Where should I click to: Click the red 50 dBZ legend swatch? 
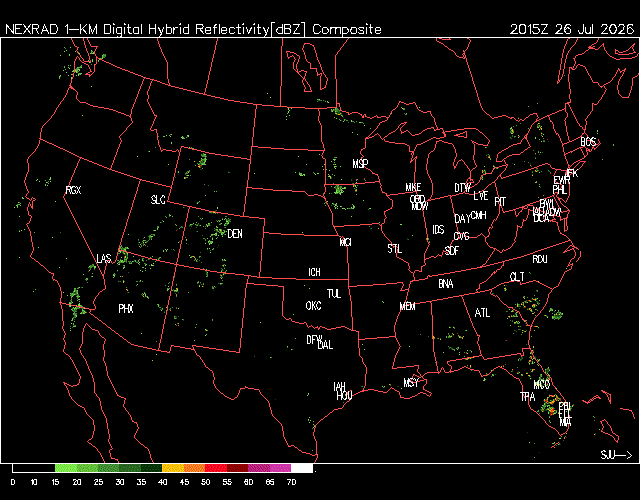point(216,468)
